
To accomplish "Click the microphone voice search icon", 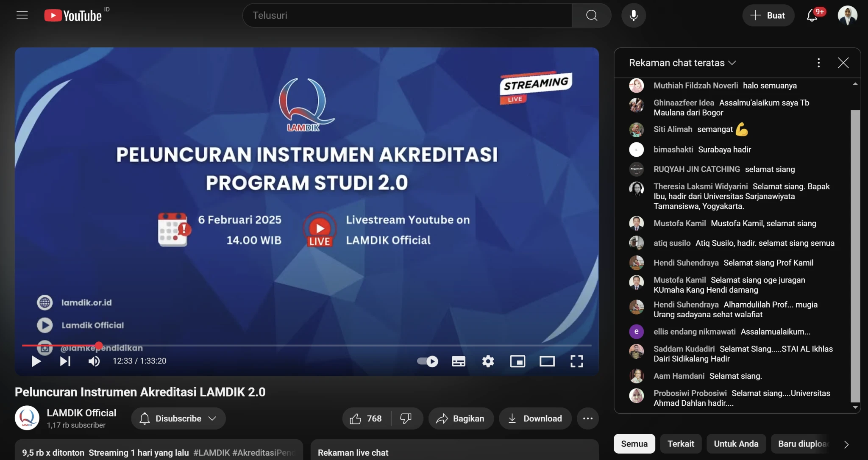I will (x=634, y=15).
